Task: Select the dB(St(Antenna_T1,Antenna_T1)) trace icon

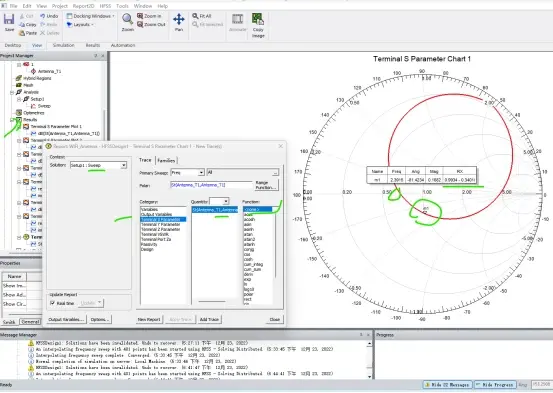Action: (x=34, y=133)
